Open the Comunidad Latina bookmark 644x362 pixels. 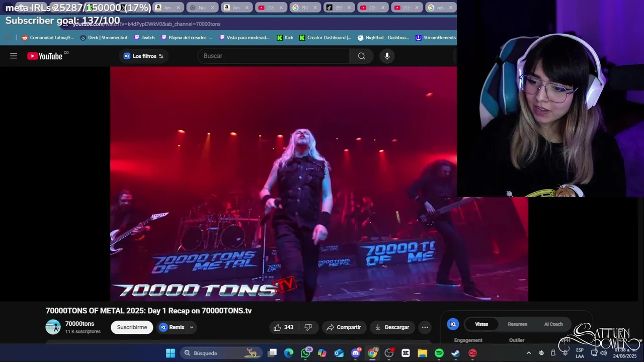[x=48, y=38]
